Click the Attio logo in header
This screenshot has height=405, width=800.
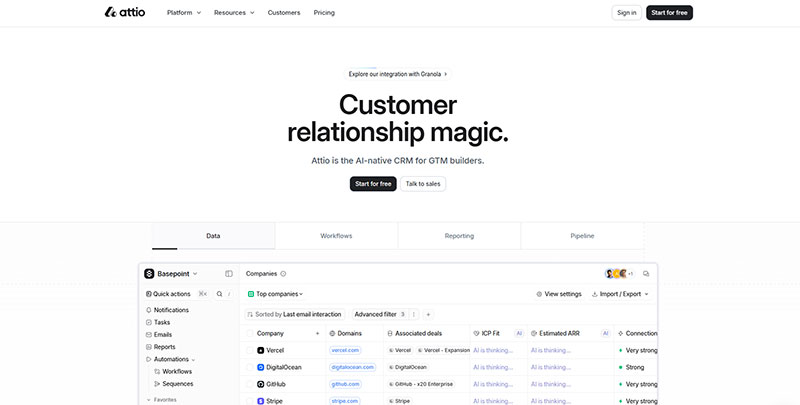126,13
